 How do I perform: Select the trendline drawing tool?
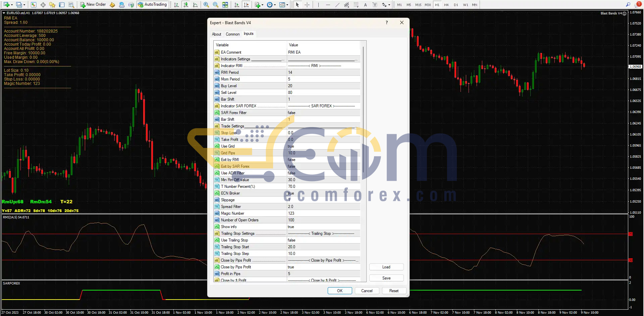pos(337,5)
